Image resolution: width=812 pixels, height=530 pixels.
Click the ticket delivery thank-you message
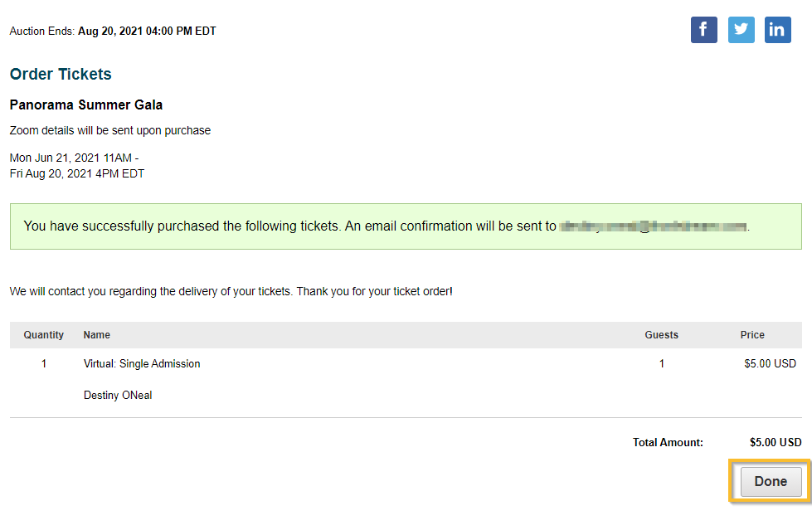pos(231,292)
